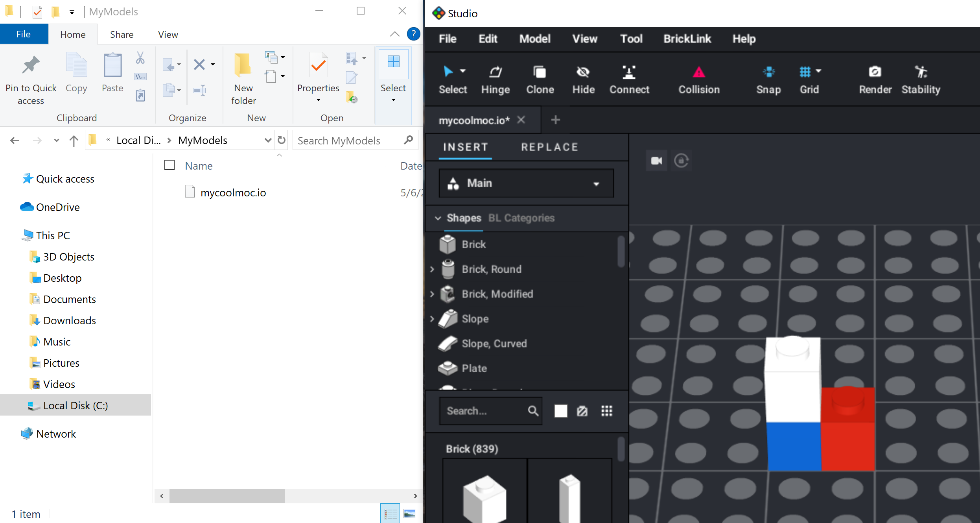Click the Clone tool icon
Screen dimensions: 980x523
(x=540, y=72)
